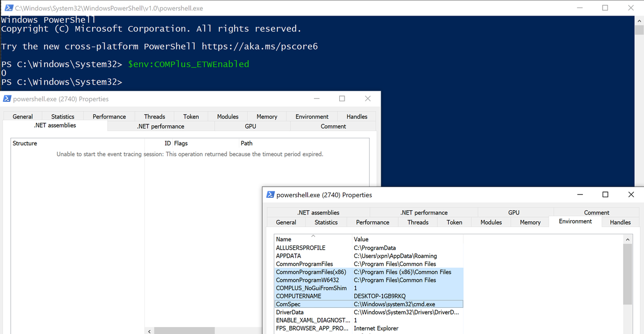Maximize the PowerShell console window
The image size is (644, 334).
pos(605,8)
